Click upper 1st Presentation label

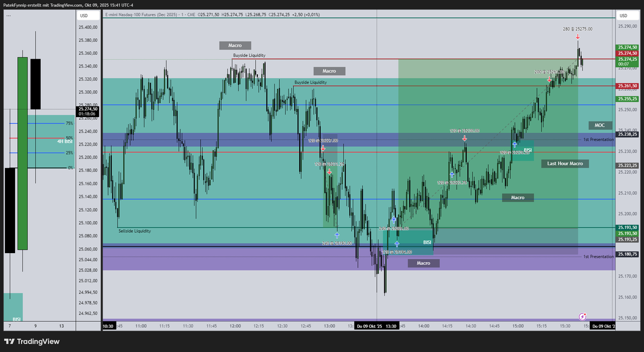(598, 140)
